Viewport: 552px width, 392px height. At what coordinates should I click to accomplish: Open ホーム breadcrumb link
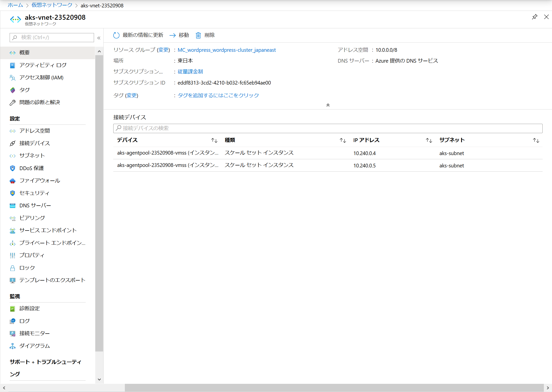coord(15,5)
